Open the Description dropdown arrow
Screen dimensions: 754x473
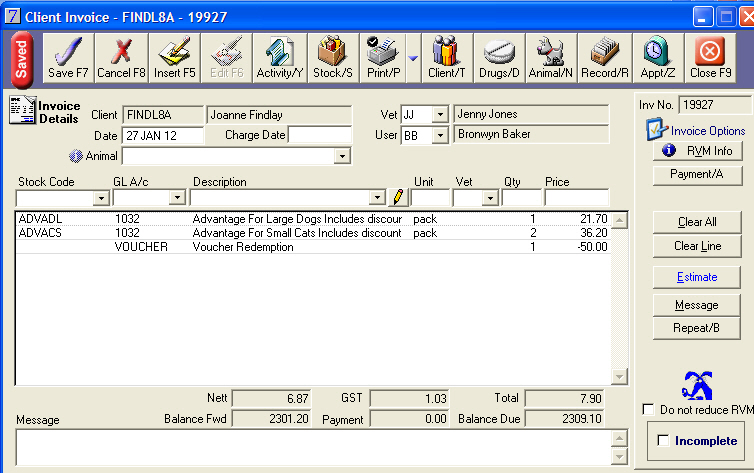pyautogui.click(x=377, y=198)
